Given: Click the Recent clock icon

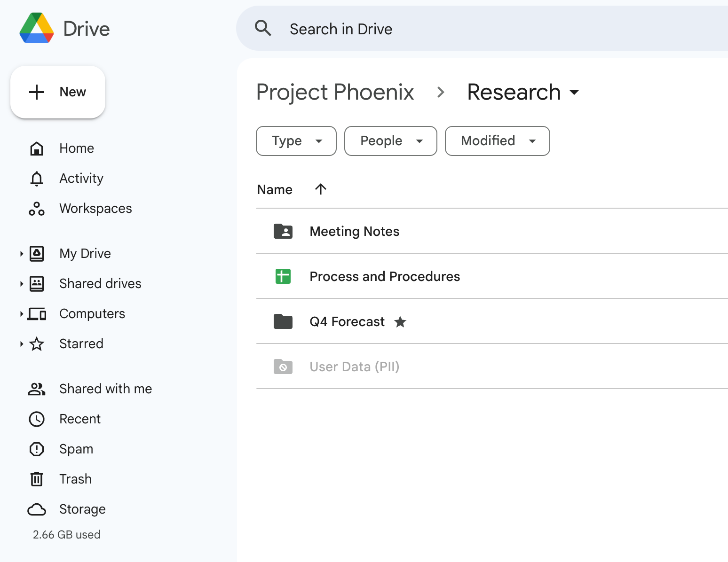Looking at the screenshot, I should coord(37,419).
